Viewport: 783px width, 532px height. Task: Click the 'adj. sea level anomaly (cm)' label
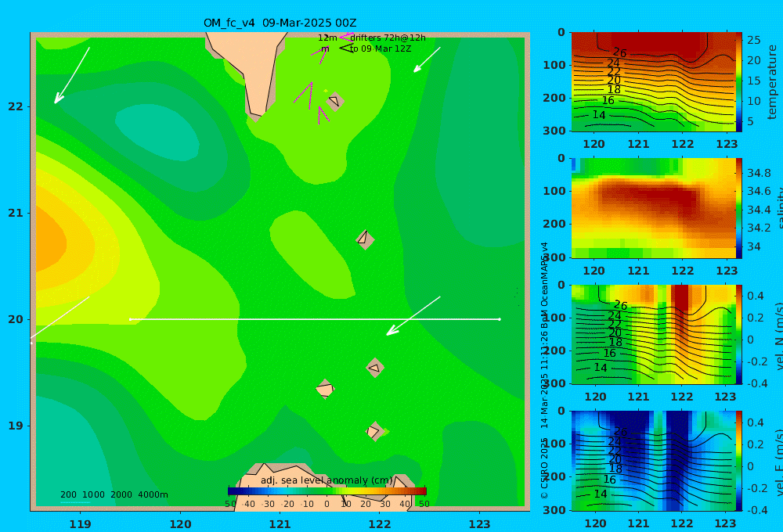point(327,480)
